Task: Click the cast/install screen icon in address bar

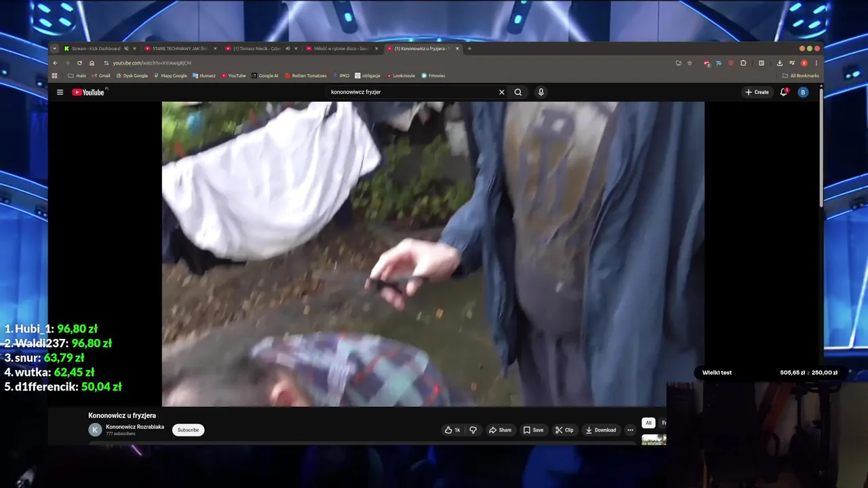Action: click(679, 63)
